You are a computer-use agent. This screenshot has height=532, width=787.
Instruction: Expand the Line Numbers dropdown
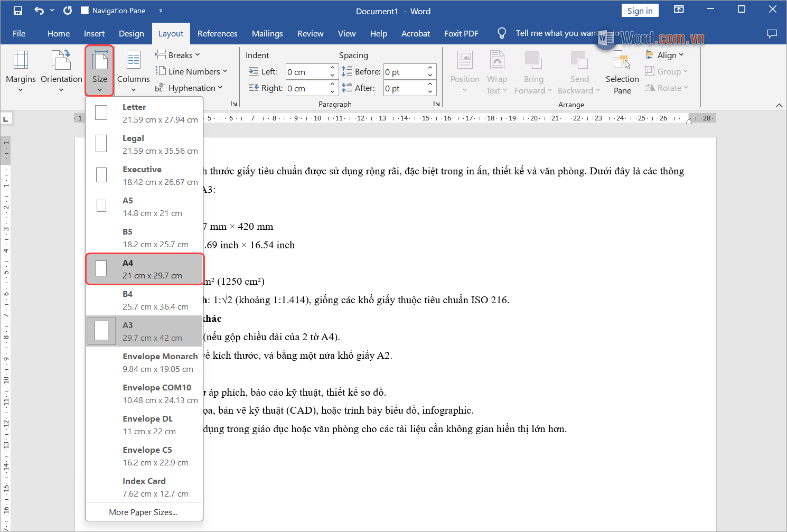pyautogui.click(x=192, y=71)
